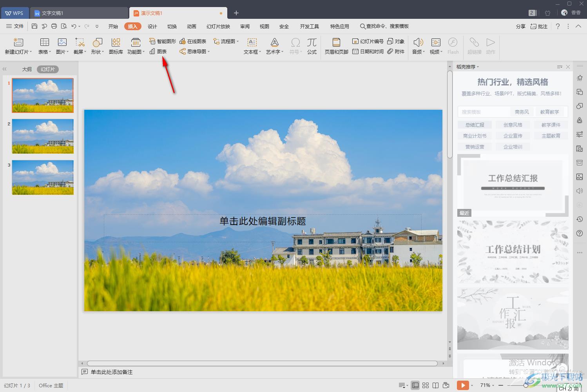Open 页眉和页脚 header and footer

coord(336,46)
